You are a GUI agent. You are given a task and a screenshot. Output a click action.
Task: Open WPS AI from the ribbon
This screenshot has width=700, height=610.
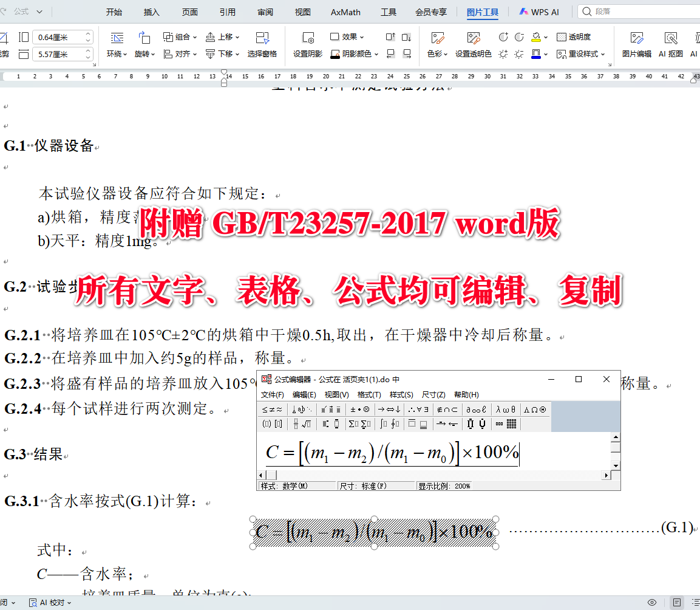click(x=539, y=12)
